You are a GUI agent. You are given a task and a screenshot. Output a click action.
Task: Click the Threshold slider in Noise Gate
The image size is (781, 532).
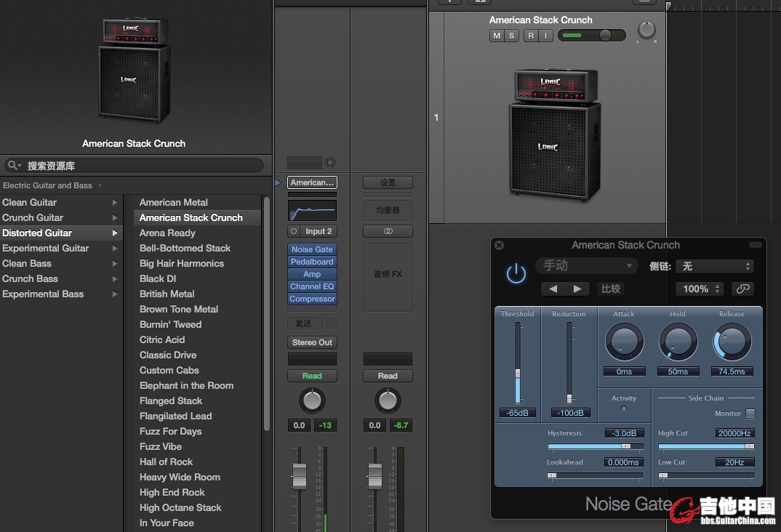518,362
